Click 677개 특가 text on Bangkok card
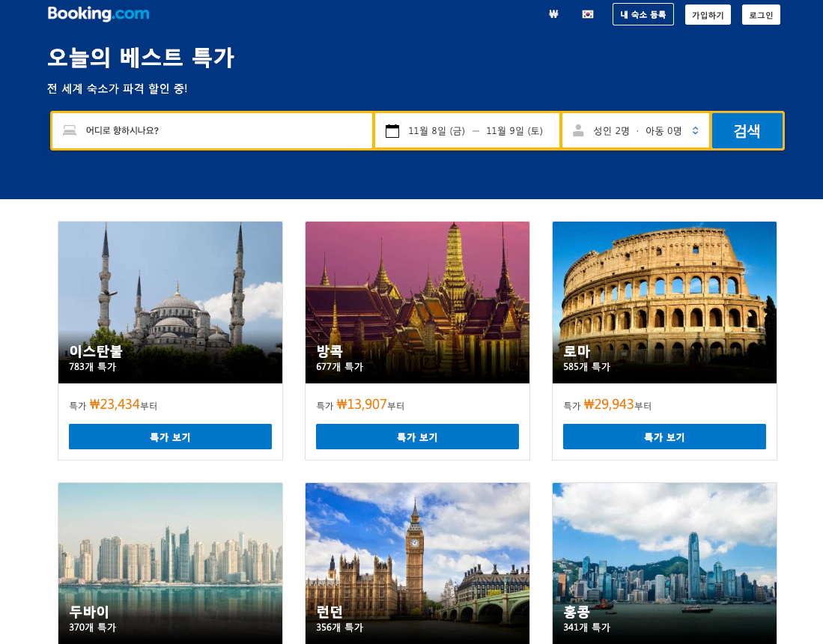 coord(339,367)
